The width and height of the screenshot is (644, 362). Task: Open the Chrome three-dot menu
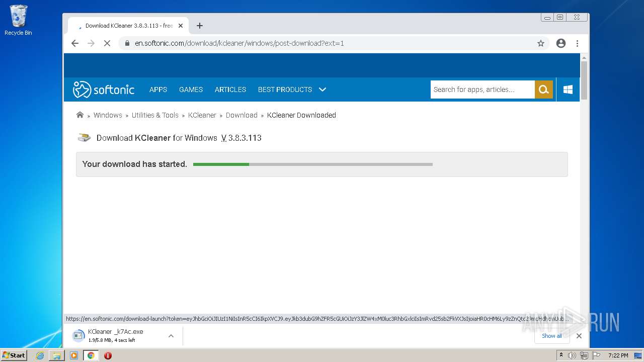click(x=578, y=43)
